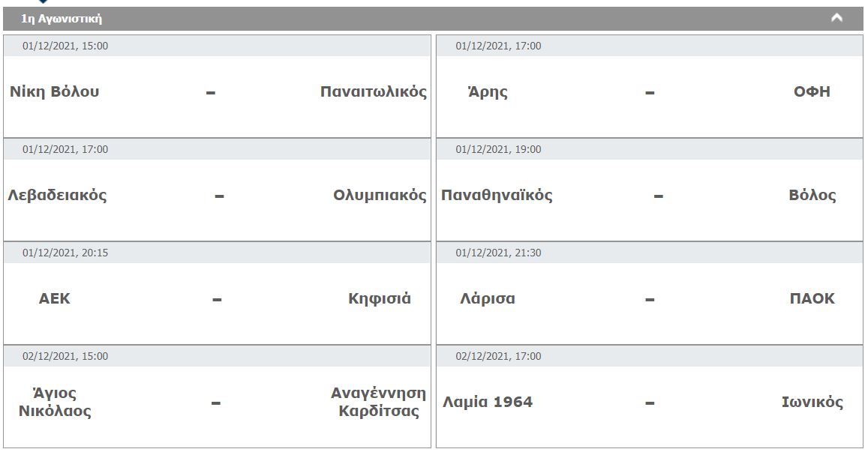Click the 01/12/2021, 21:30 match date row
Viewport: 868px width, 452px height.
point(650,253)
